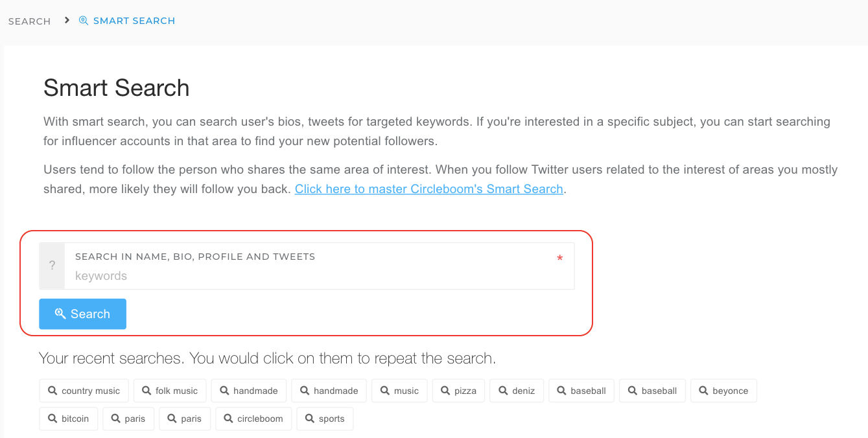The height and width of the screenshot is (438, 868).
Task: Click inside the keywords input field
Action: coord(259,275)
